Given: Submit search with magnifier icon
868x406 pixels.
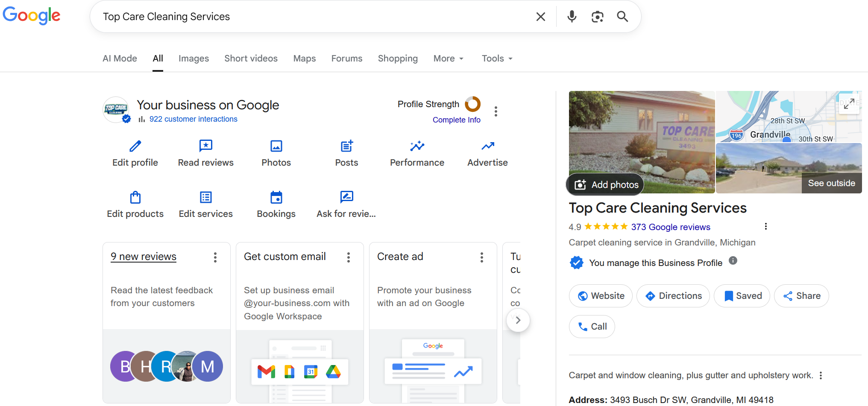Looking at the screenshot, I should 622,17.
